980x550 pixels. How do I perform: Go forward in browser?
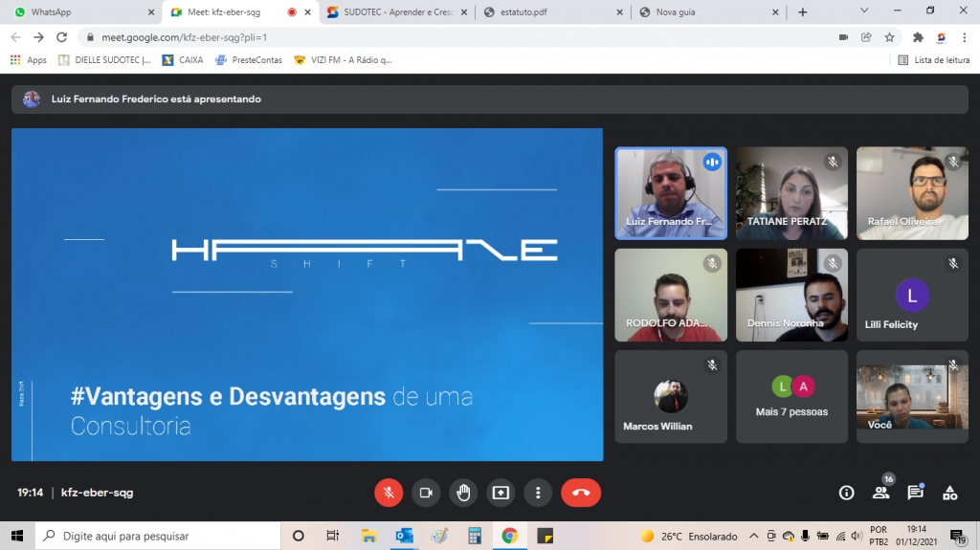pos(38,37)
